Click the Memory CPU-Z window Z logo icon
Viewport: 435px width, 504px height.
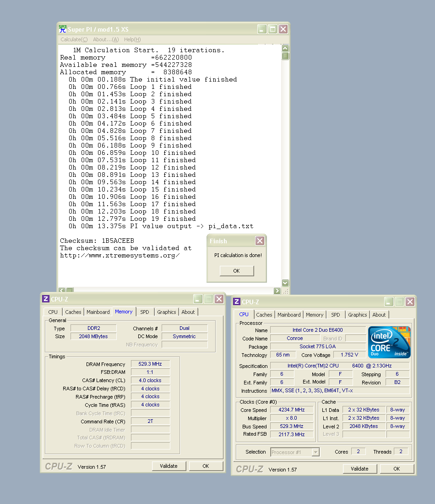46,299
